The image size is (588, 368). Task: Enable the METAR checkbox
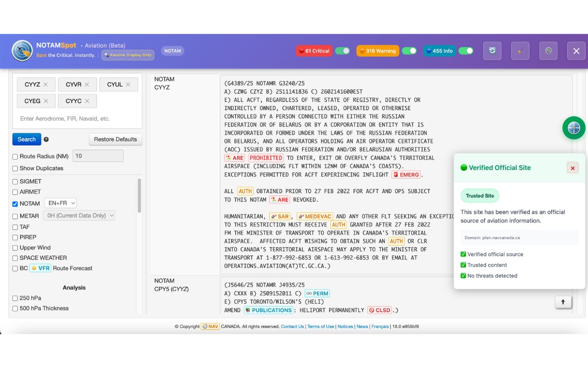(15, 216)
